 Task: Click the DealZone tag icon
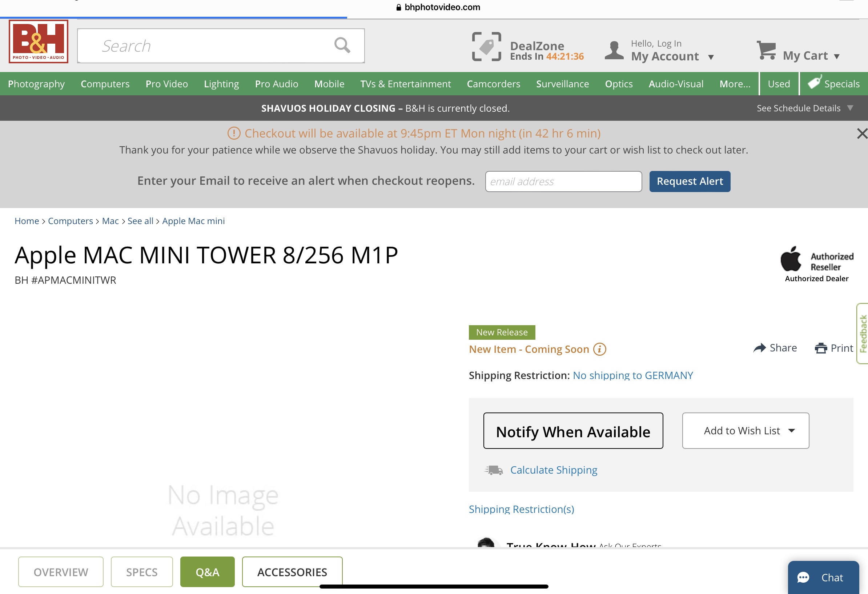coord(486,47)
